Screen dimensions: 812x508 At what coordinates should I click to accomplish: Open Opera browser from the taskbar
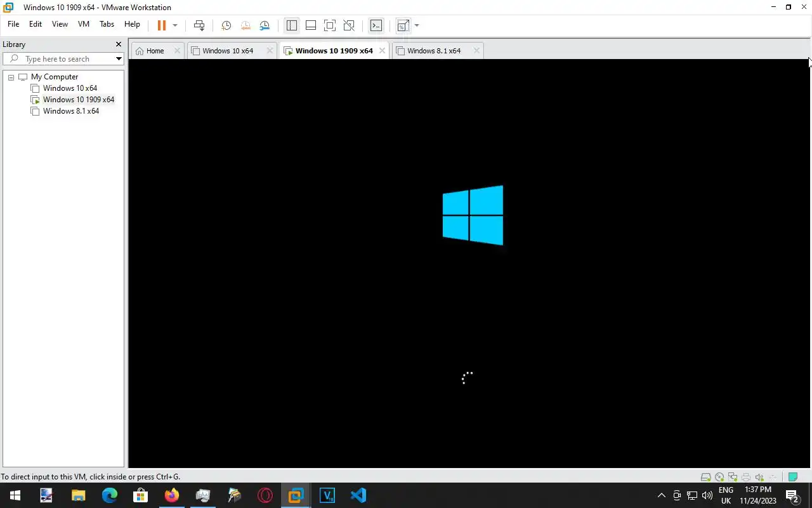coord(265,495)
